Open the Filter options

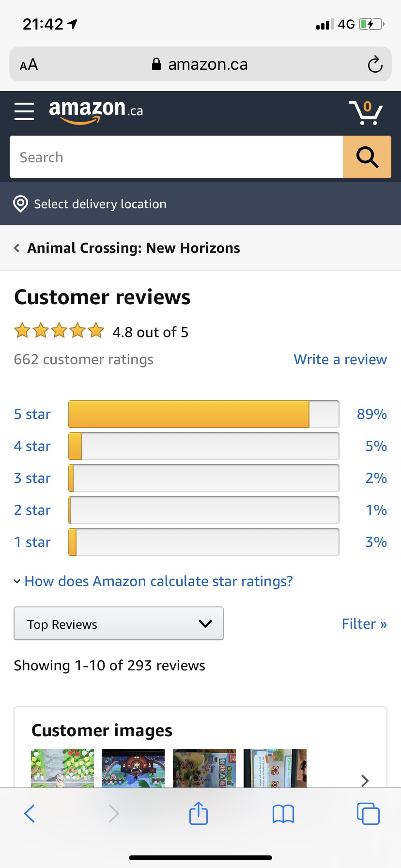pos(364,624)
